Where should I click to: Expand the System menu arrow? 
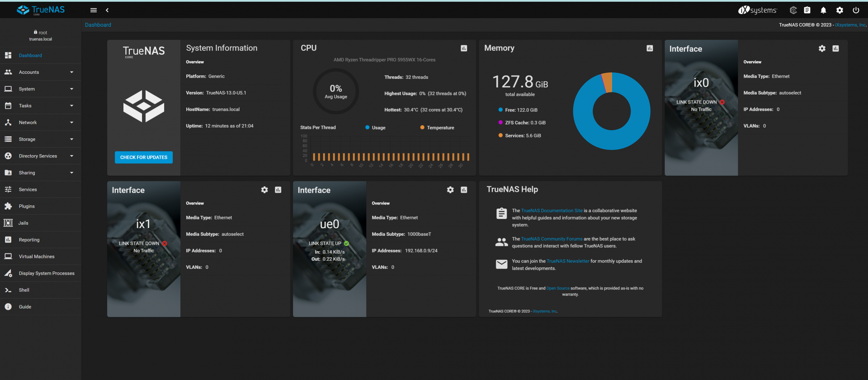71,89
